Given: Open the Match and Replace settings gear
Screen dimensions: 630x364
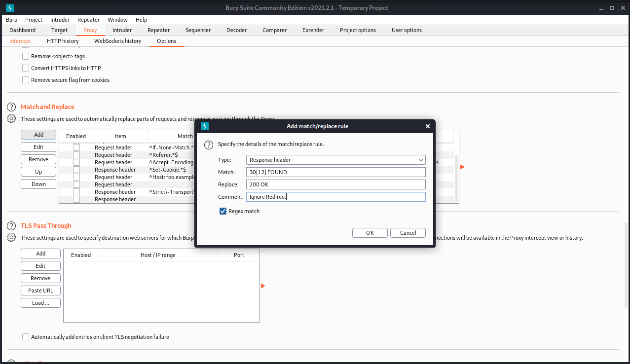Looking at the screenshot, I should pyautogui.click(x=11, y=119).
